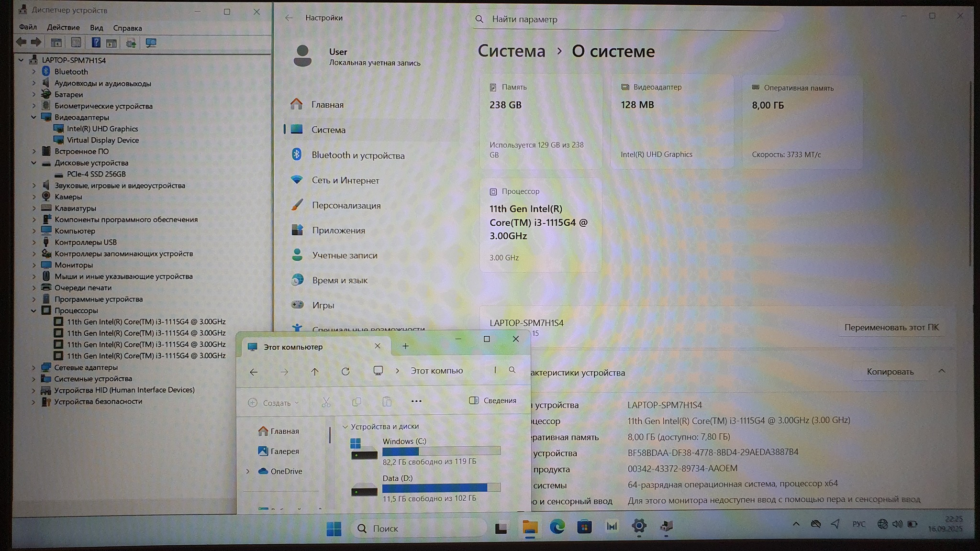The image size is (980, 551).
Task: Go up one folder in Explorer
Action: 314,372
